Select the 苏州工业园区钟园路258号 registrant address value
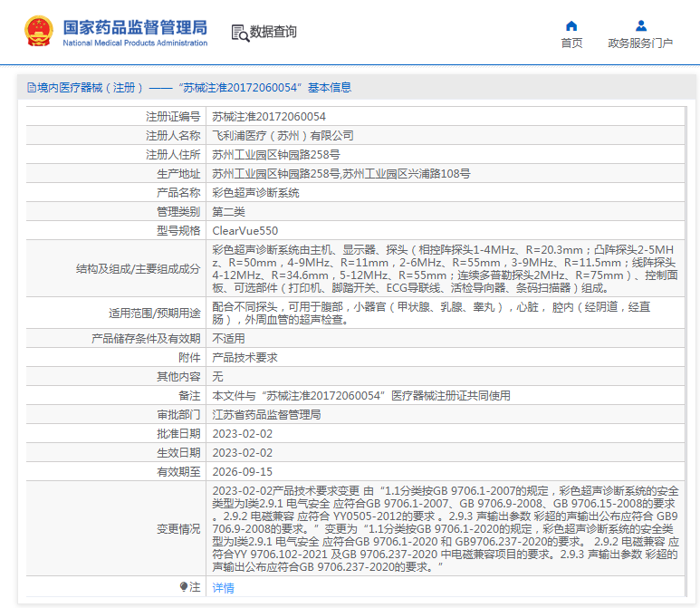This screenshot has height=608, width=700. click(x=276, y=155)
